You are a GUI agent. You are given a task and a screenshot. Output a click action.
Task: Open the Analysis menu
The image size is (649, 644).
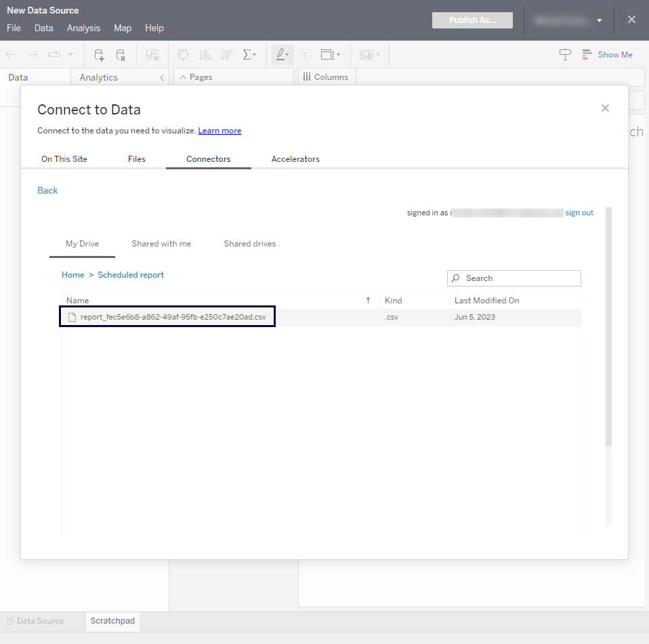[x=83, y=28]
